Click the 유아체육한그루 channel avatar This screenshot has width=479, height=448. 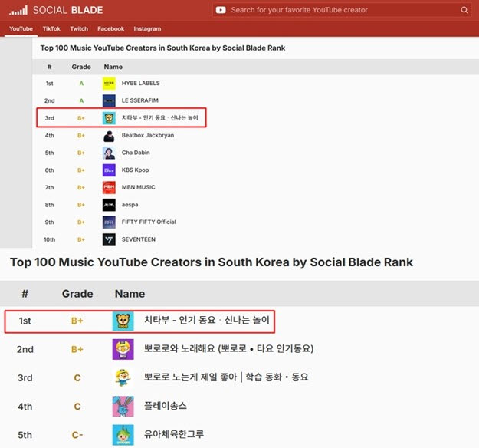coord(123,434)
